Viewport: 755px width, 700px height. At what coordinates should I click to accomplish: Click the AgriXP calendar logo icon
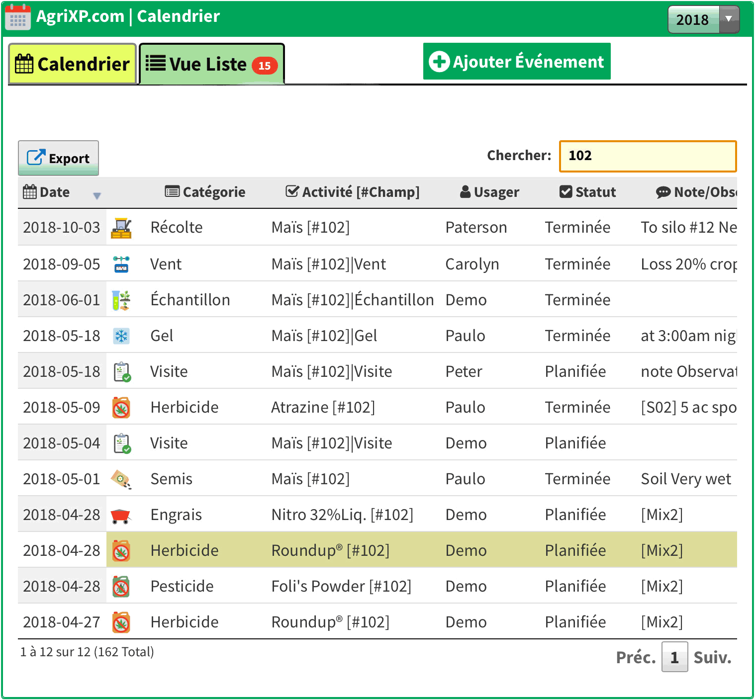(18, 17)
